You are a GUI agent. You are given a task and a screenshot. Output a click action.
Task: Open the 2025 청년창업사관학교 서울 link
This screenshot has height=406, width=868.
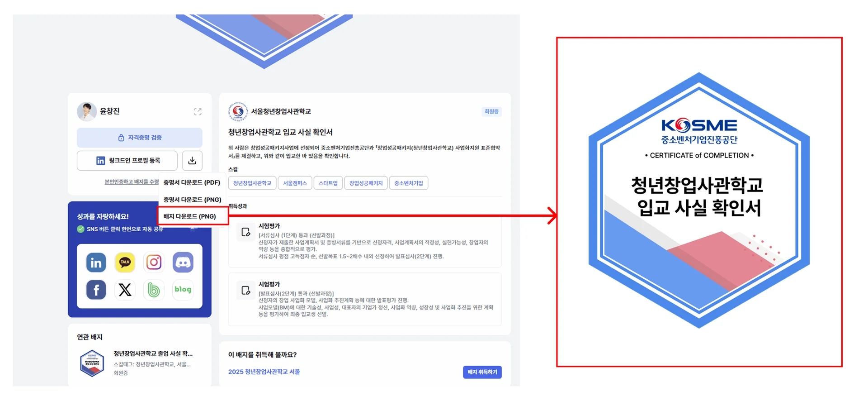click(264, 372)
